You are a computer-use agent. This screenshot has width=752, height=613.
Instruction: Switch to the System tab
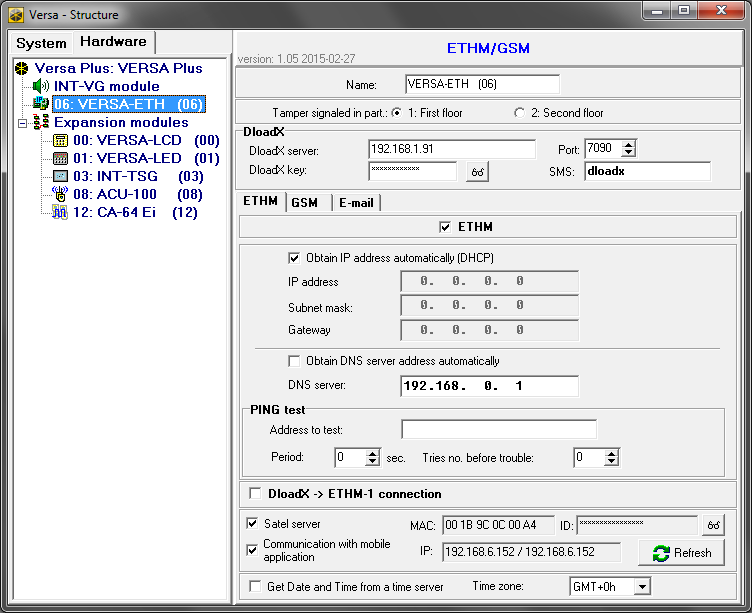point(42,43)
